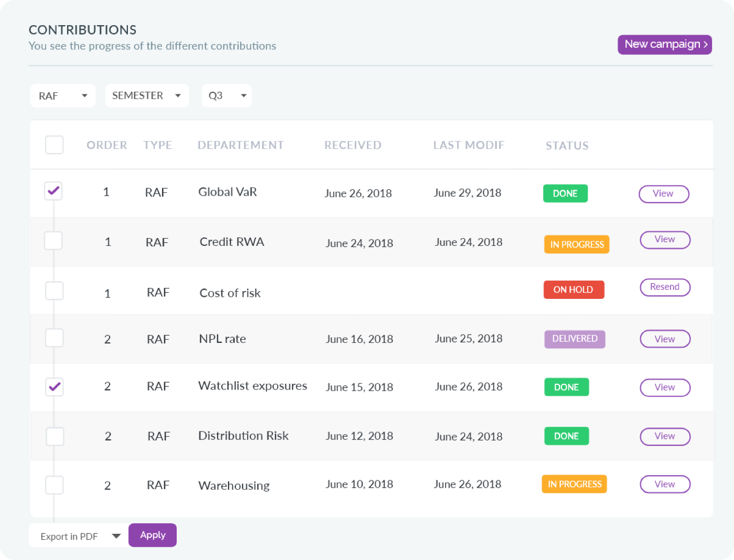734x560 pixels.
Task: Select the Watchlist exposures department name
Action: tap(253, 386)
